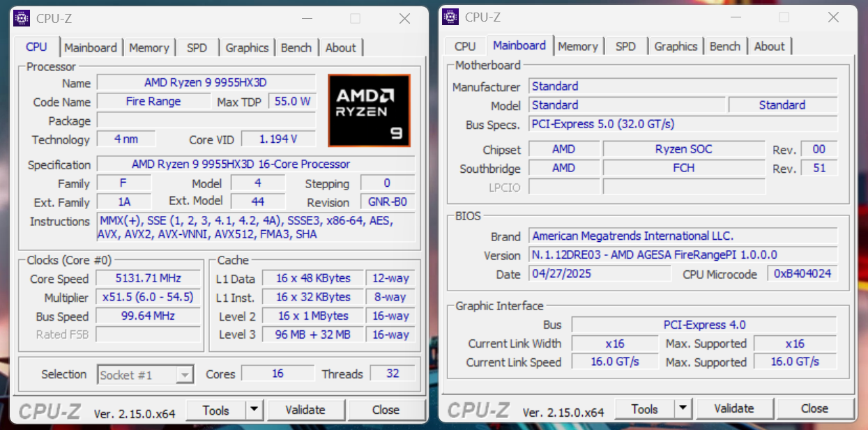Click the CPU-Z app icon in right window title bar
This screenshot has width=868, height=430.
tap(450, 17)
